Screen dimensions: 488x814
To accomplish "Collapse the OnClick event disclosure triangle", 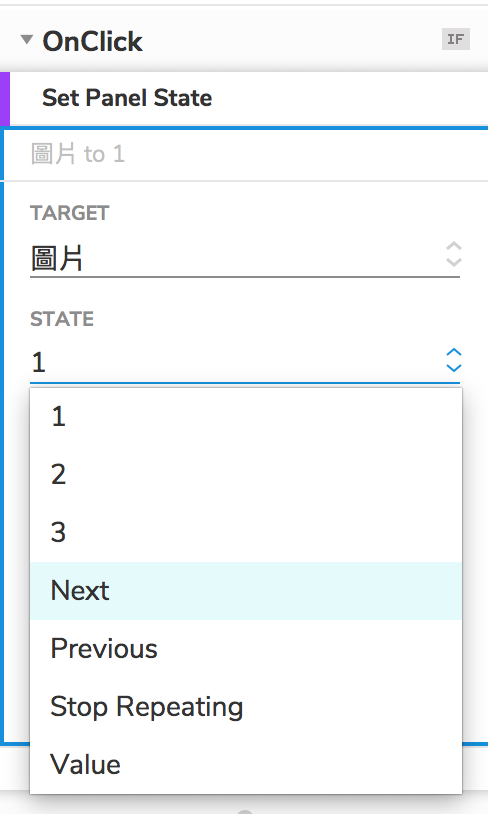I will click(26, 39).
